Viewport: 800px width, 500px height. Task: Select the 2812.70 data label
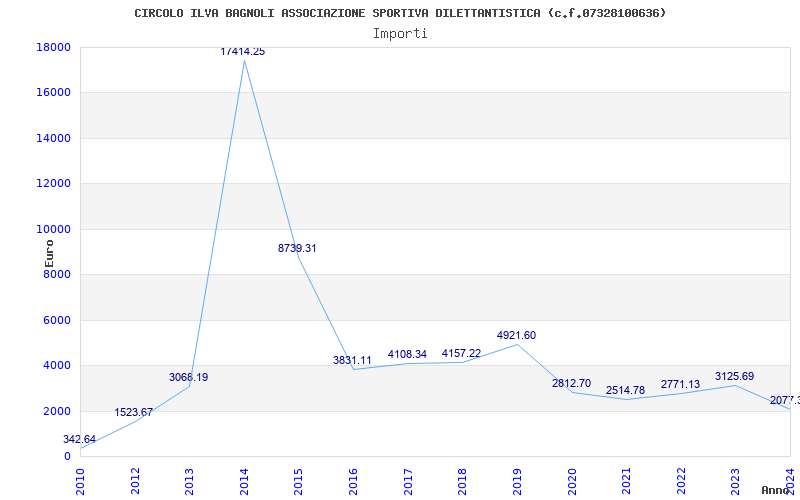571,383
